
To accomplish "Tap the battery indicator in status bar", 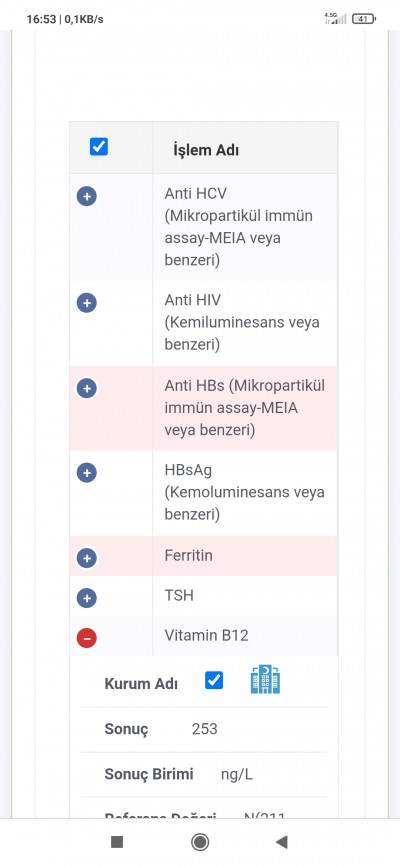I will tap(363, 19).
